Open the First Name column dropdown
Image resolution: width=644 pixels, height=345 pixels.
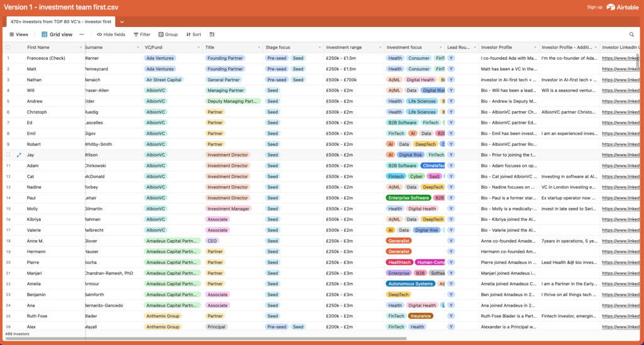(x=80, y=48)
